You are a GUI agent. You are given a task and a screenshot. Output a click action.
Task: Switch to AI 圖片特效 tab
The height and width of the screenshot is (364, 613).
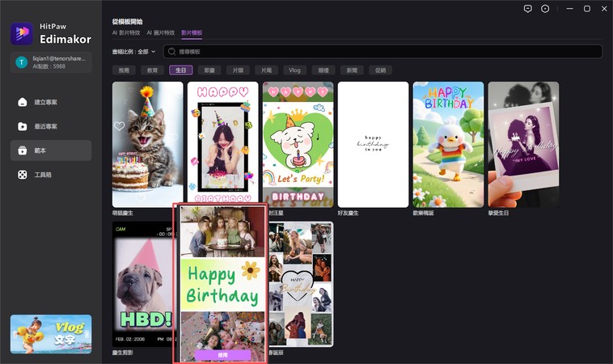click(161, 33)
